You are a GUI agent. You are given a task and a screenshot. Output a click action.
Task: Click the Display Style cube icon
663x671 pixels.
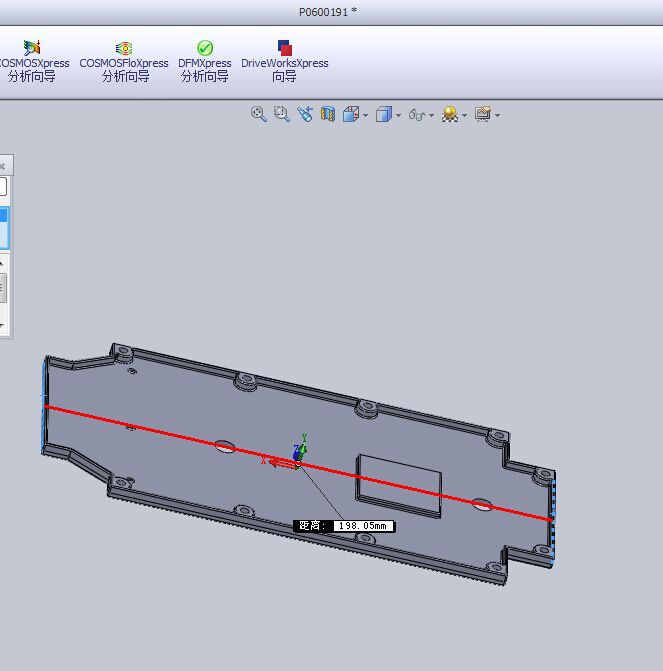[383, 115]
